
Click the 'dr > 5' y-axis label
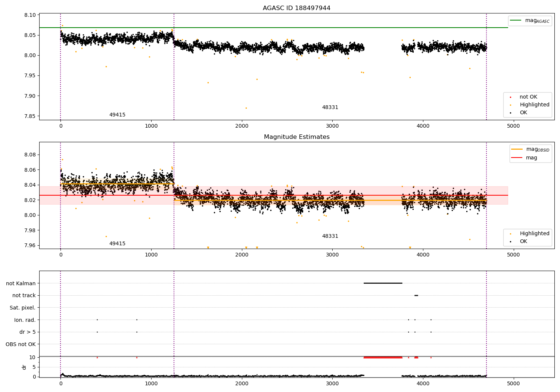click(28, 332)
